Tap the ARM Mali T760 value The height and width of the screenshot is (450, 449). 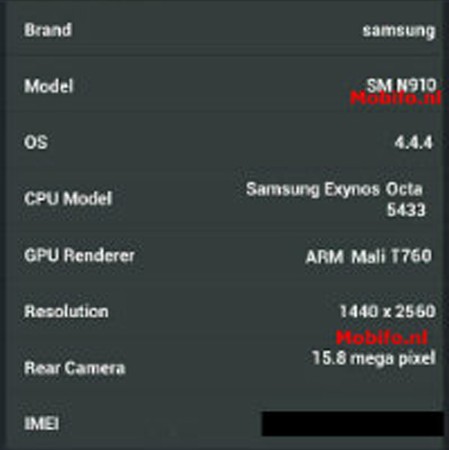(x=369, y=256)
